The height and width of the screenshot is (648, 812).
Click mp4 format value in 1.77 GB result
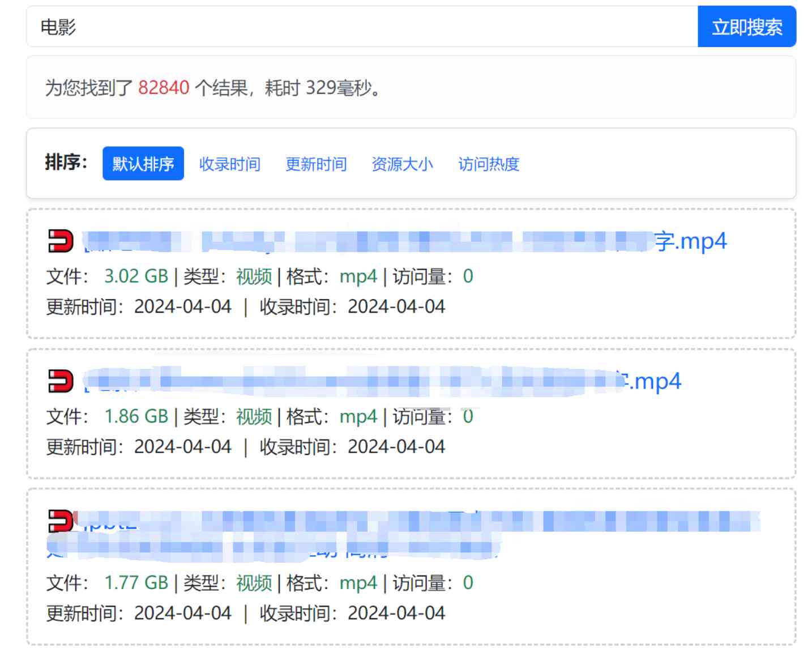click(358, 583)
